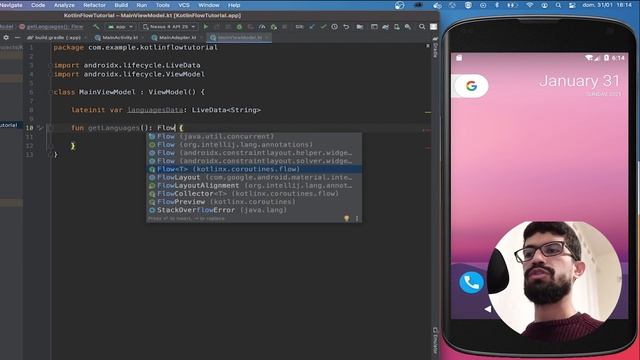640x360 pixels.
Task: Choose FlowCollector<T> completion suggestion
Action: pyautogui.click(x=254, y=193)
